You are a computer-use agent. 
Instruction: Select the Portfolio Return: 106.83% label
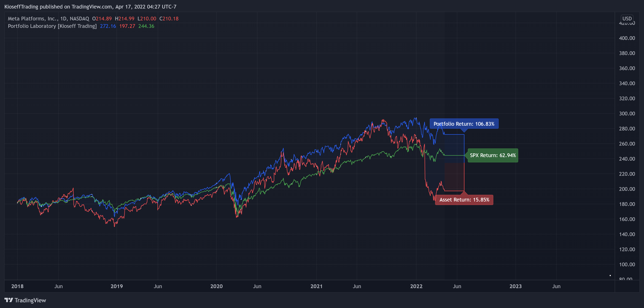click(x=464, y=124)
